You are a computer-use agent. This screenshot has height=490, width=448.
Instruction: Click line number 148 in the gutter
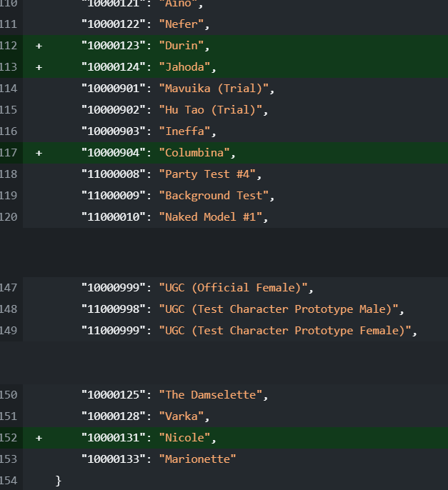9,309
